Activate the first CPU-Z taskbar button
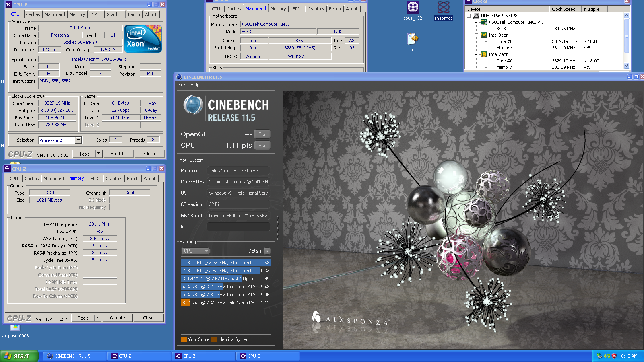The height and width of the screenshot is (362, 644). pyautogui.click(x=139, y=356)
